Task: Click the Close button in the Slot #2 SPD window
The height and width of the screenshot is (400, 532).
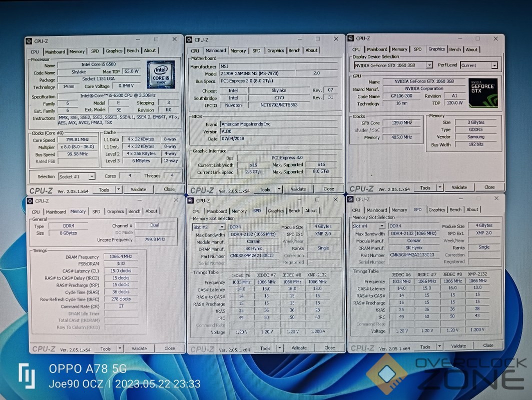Action: [x=329, y=347]
